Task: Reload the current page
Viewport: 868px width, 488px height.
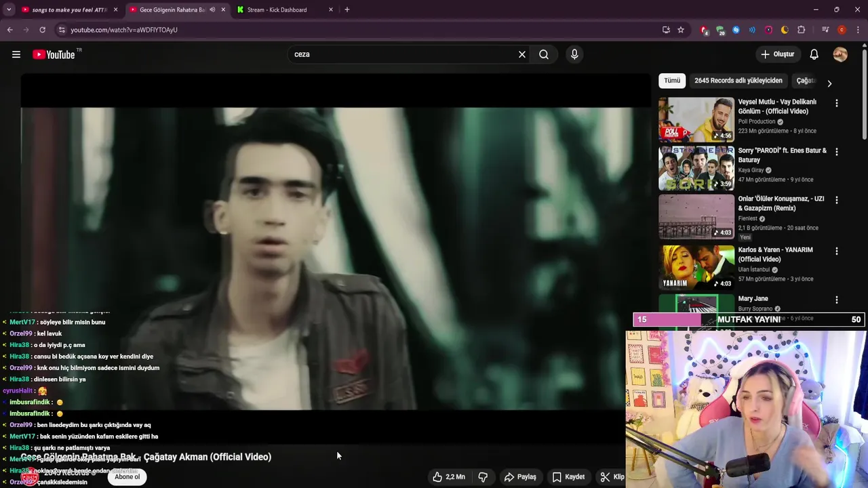Action: [x=42, y=30]
